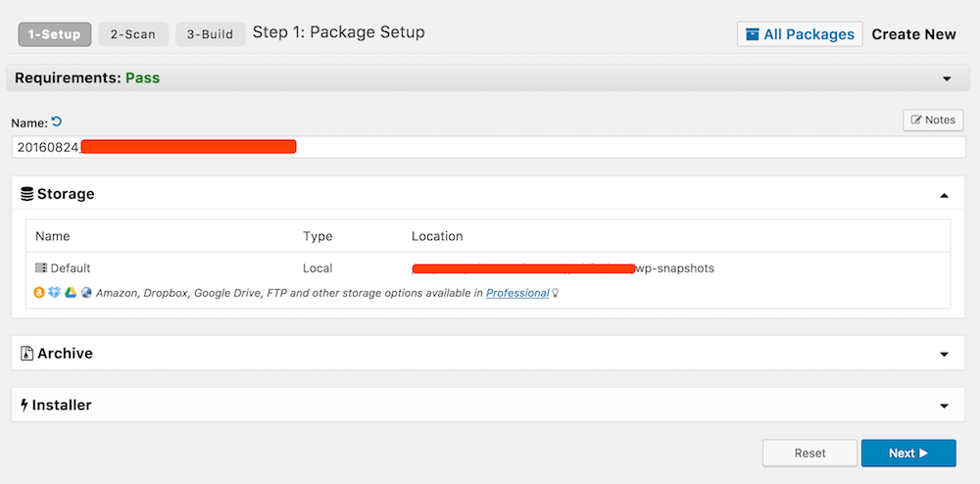980x484 pixels.
Task: Click the Amazon storage icon
Action: point(39,293)
